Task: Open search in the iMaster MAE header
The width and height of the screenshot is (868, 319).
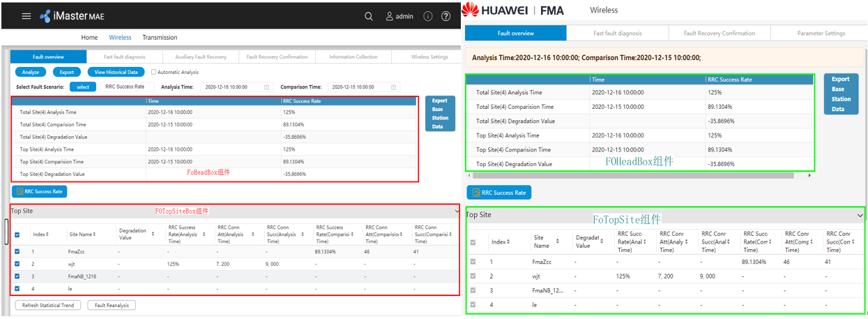Action: tap(369, 16)
